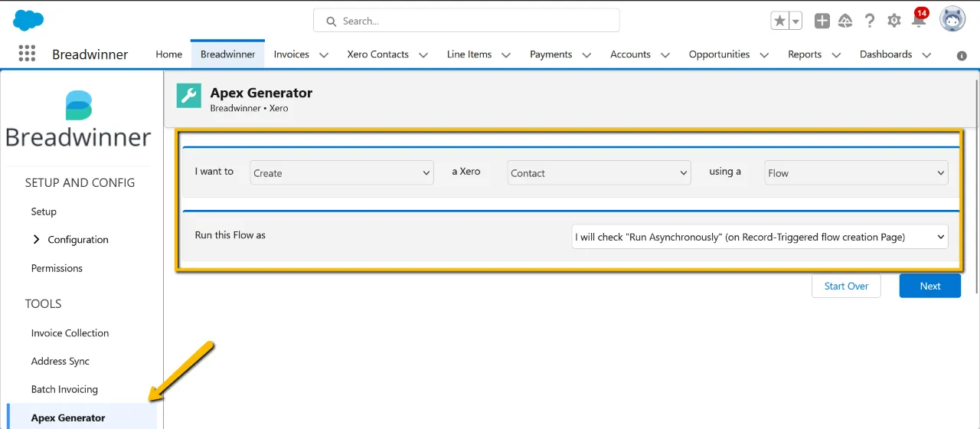Open the Accounts tab

pos(630,54)
